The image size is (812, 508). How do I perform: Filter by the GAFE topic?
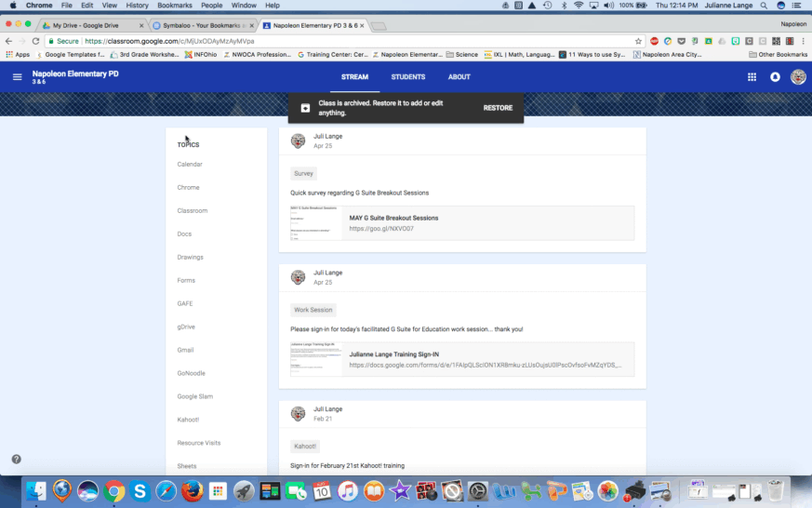[185, 303]
